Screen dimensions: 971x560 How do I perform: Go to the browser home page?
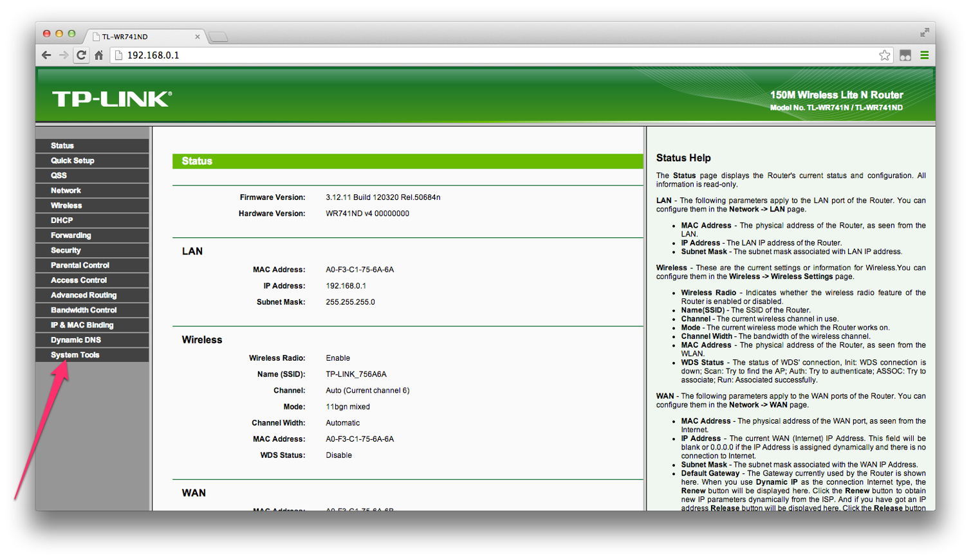98,55
